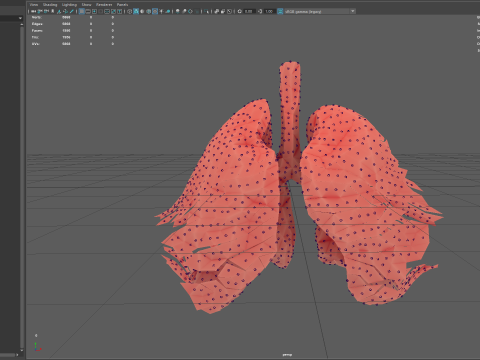Viewport: 480px width, 360px height.
Task: Open the Shading panel menu
Action: (50, 4)
